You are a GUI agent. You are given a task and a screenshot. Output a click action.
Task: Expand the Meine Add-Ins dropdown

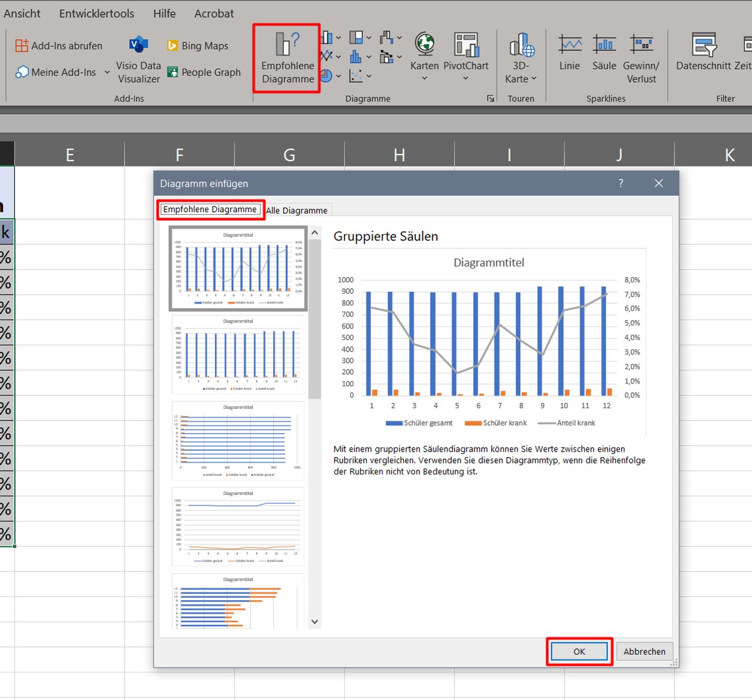(x=106, y=72)
